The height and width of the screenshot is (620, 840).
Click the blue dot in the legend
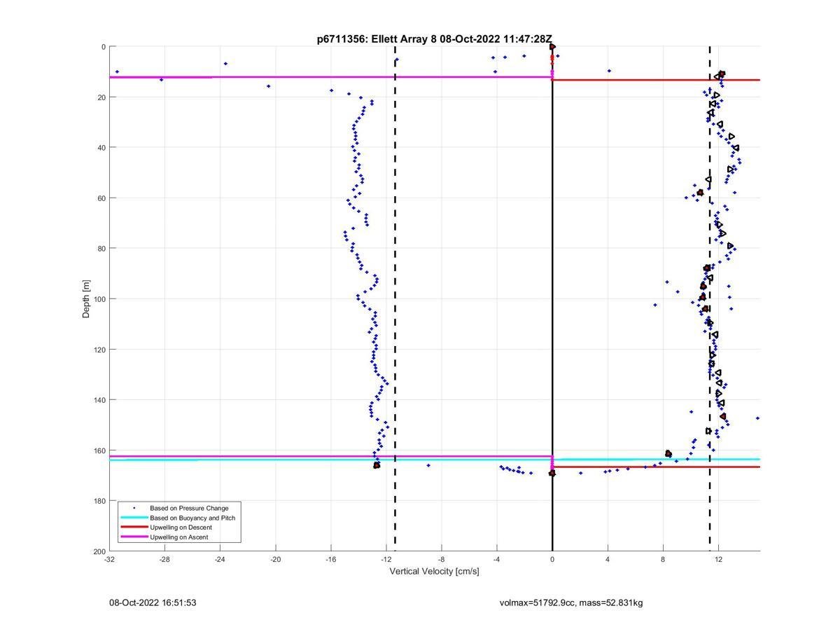point(134,508)
